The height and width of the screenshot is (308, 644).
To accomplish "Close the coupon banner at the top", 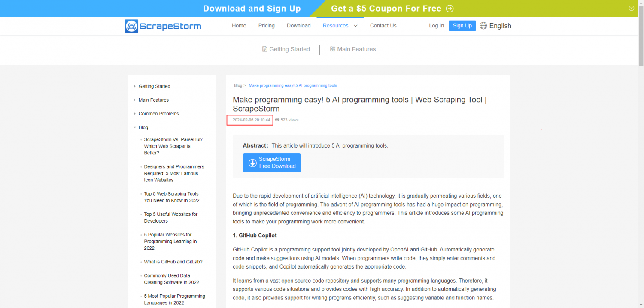I will coord(632,8).
